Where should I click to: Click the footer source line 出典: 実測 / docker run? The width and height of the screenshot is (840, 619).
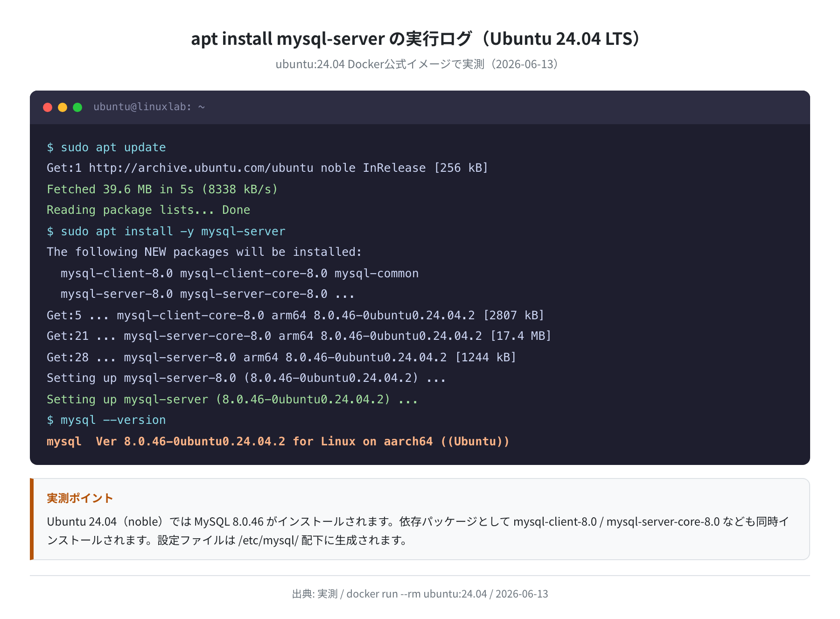tap(420, 594)
